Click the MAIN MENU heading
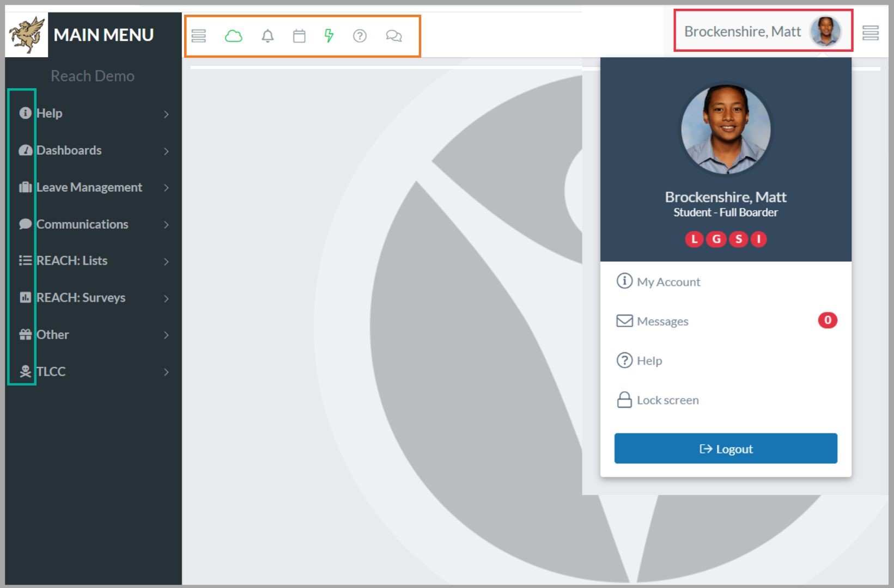894x588 pixels. (104, 35)
